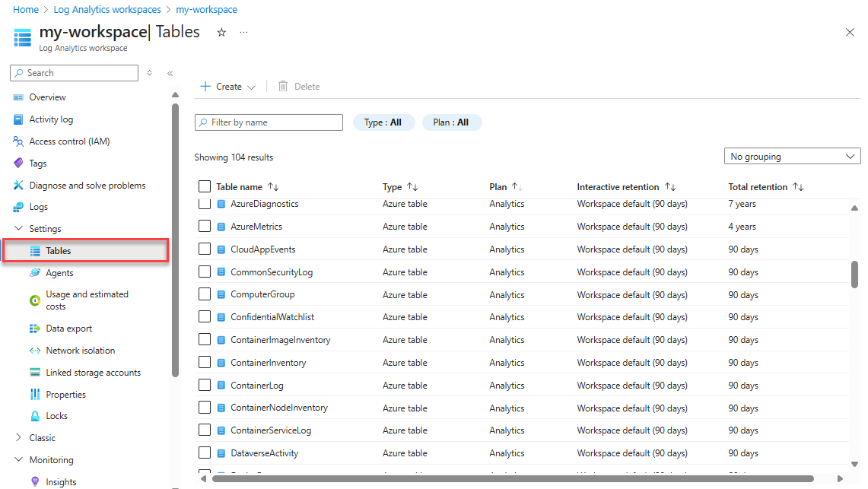Toggle the select-all checkbox in table header
This screenshot has height=489, width=868.
click(205, 186)
